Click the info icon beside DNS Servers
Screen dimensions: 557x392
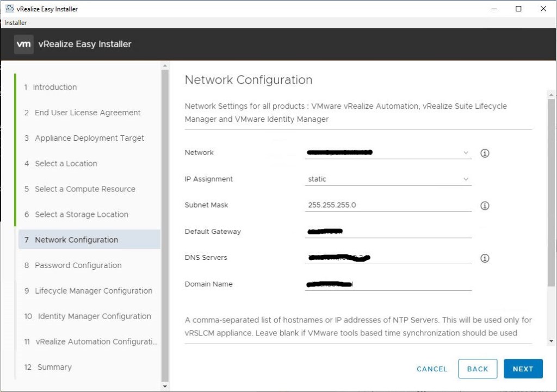[485, 258]
